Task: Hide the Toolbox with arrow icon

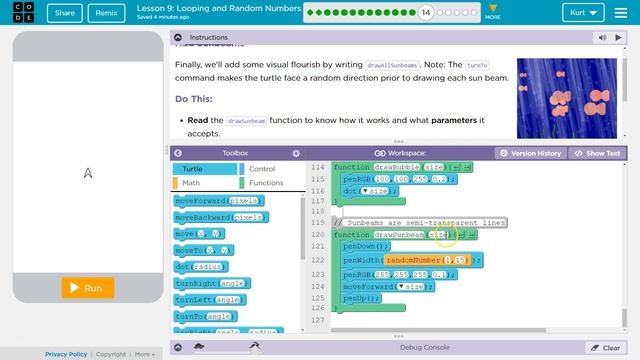Action: [178, 153]
